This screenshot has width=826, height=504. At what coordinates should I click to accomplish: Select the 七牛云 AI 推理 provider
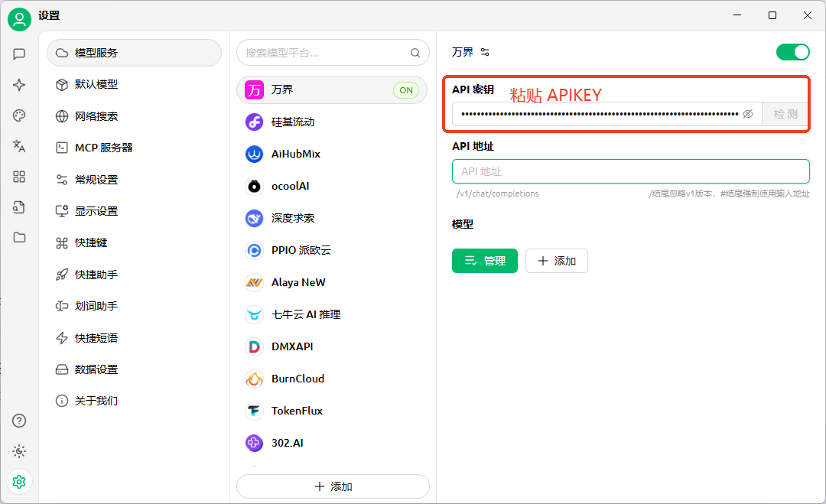(x=332, y=314)
